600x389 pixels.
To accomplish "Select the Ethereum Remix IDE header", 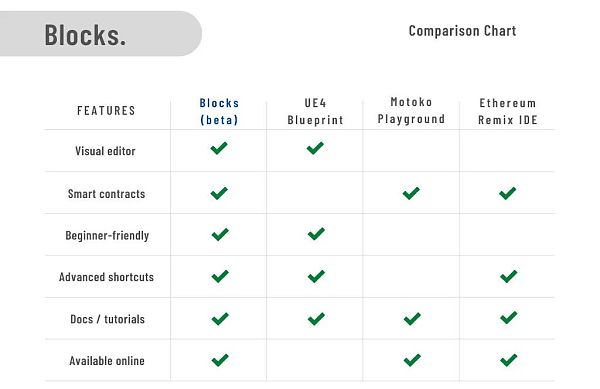I will pos(508,111).
